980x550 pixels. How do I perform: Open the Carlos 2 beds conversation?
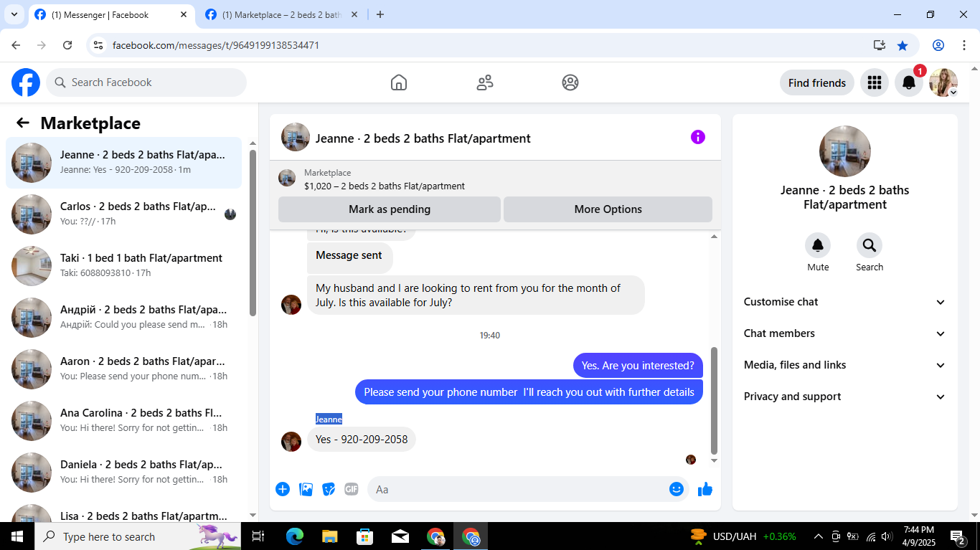pyautogui.click(x=124, y=214)
